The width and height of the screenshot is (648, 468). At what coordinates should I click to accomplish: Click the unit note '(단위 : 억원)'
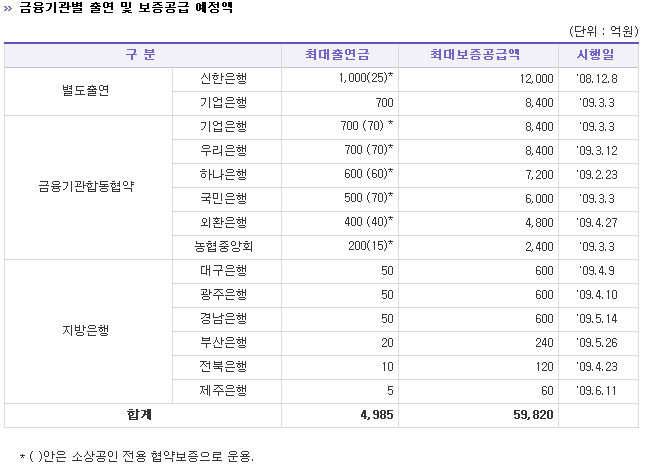click(x=603, y=31)
